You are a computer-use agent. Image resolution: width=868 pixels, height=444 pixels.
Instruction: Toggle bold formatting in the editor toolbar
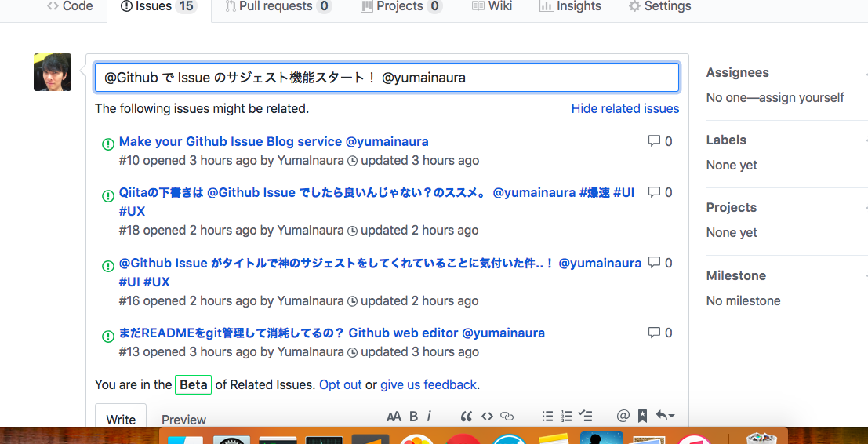413,417
